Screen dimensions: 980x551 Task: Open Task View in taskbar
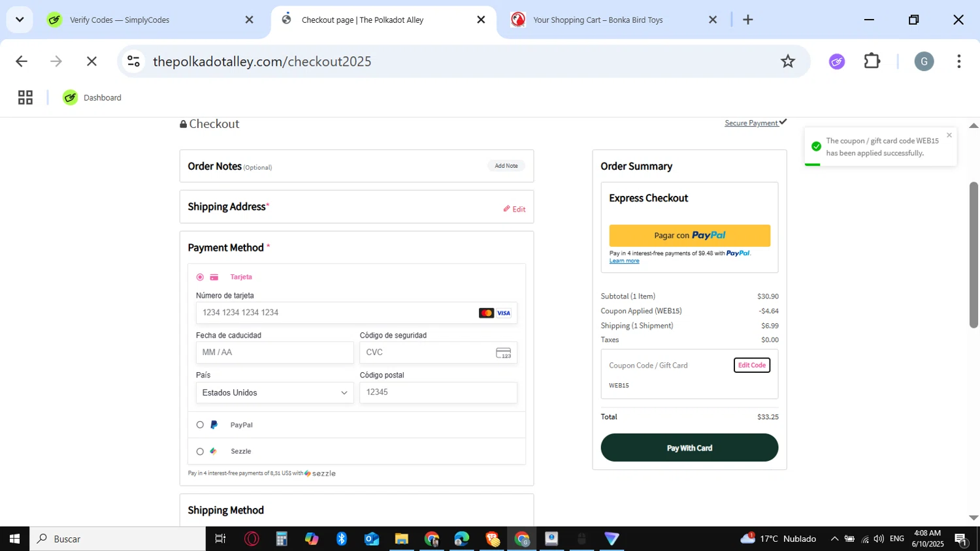(x=220, y=539)
